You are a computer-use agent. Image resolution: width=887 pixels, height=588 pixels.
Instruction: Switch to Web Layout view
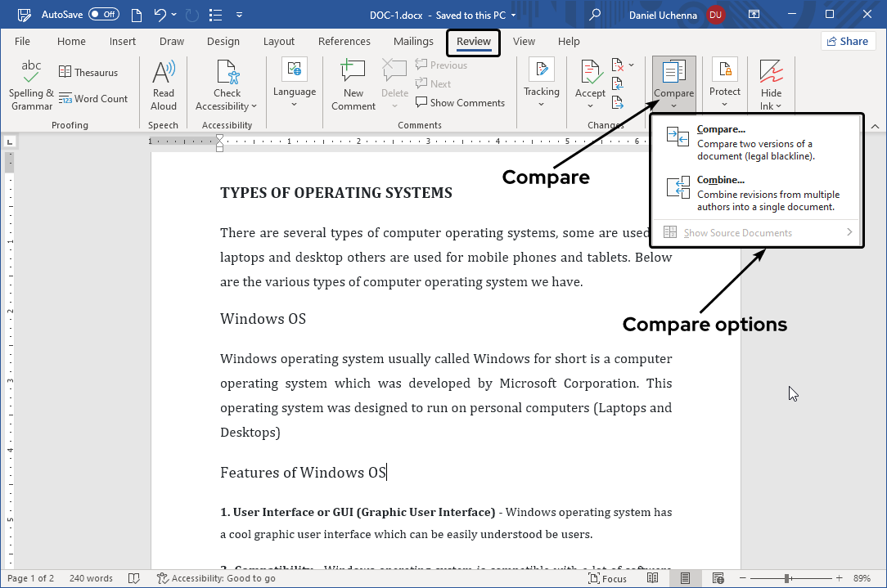tap(718, 577)
